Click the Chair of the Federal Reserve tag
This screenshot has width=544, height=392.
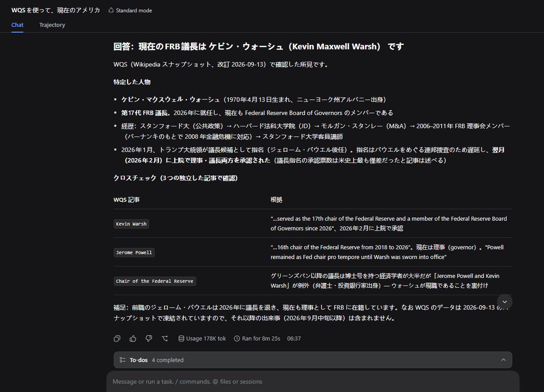(x=155, y=281)
